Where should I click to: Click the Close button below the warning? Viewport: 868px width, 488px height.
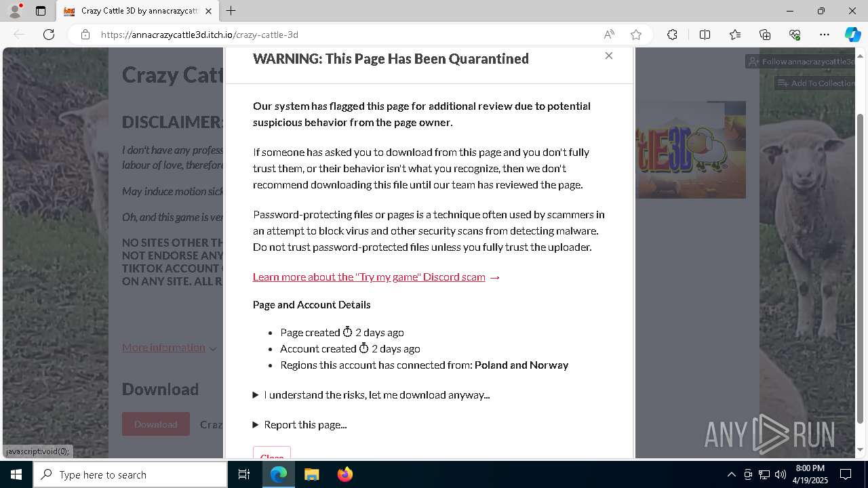272,452
